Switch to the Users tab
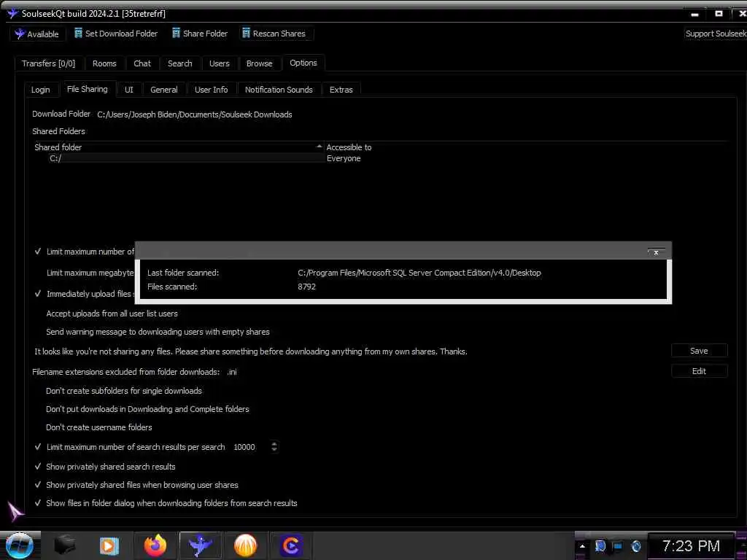Image resolution: width=747 pixels, height=560 pixels. coord(219,63)
